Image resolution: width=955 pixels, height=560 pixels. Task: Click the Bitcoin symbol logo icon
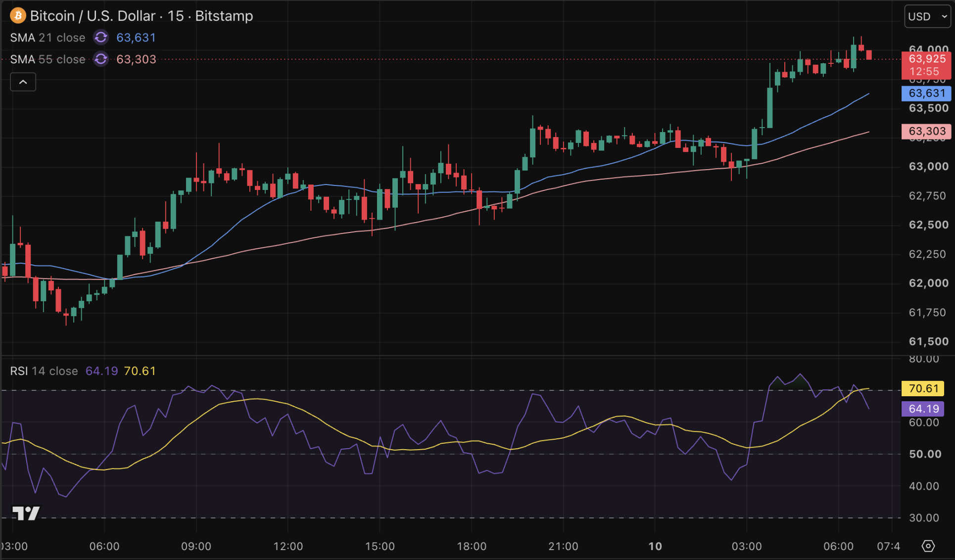coord(18,16)
